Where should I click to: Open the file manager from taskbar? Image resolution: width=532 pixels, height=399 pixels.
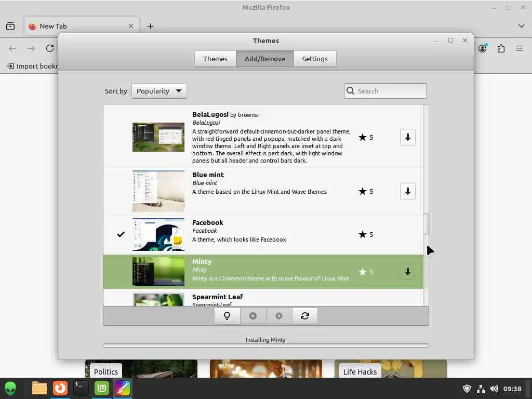pos(39,389)
